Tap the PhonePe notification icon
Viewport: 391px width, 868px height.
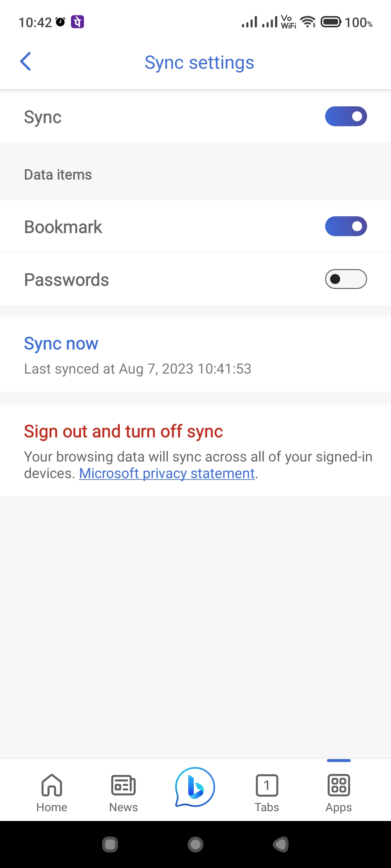pos(77,22)
